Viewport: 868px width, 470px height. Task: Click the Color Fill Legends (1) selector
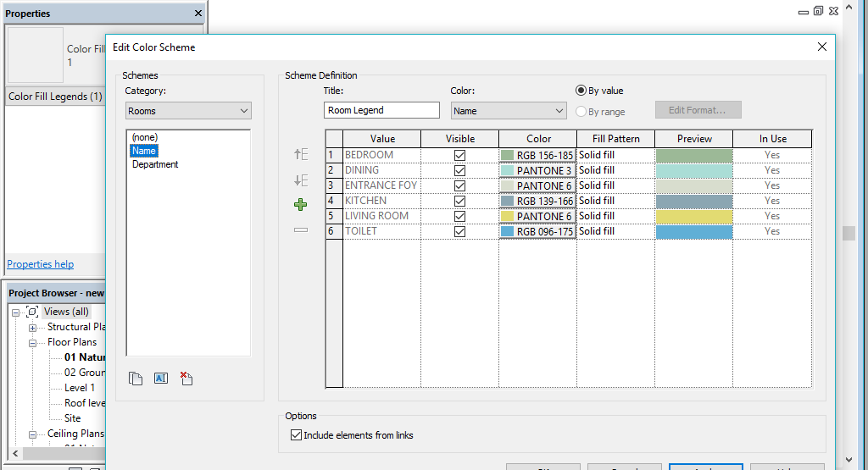click(x=55, y=97)
